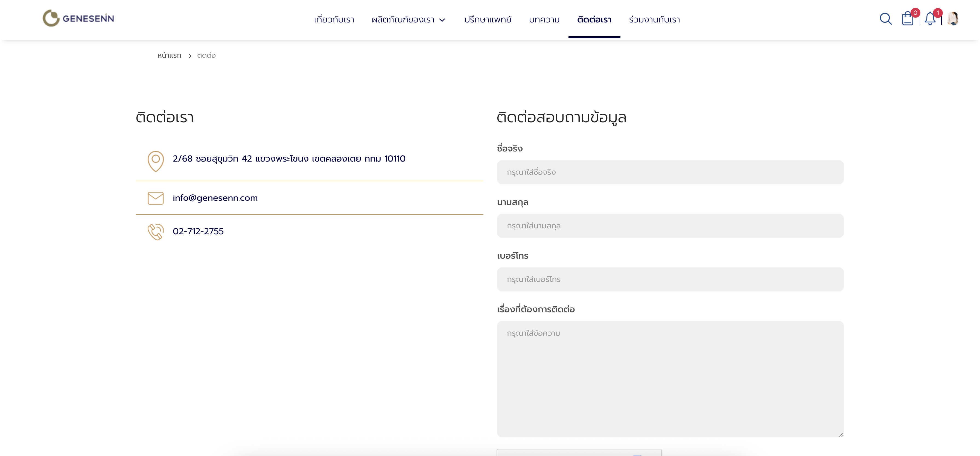
Task: Open the บทความ menu item
Action: [544, 20]
